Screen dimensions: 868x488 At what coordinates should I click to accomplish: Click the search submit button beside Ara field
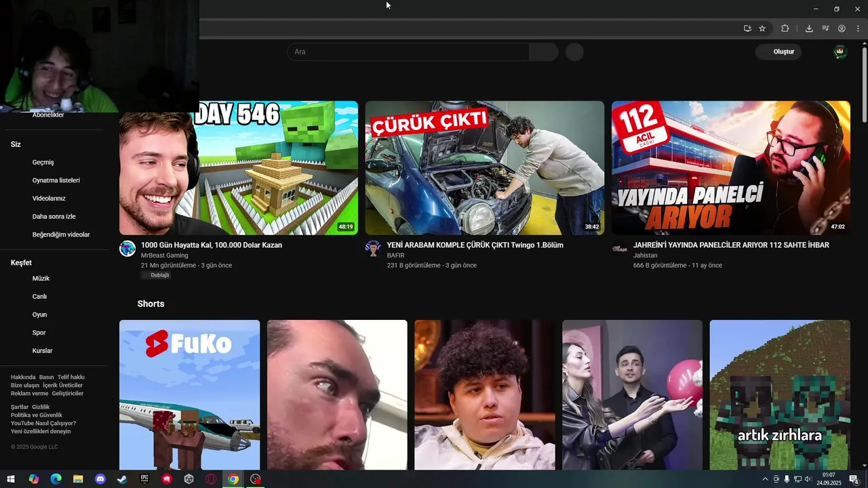tap(544, 52)
